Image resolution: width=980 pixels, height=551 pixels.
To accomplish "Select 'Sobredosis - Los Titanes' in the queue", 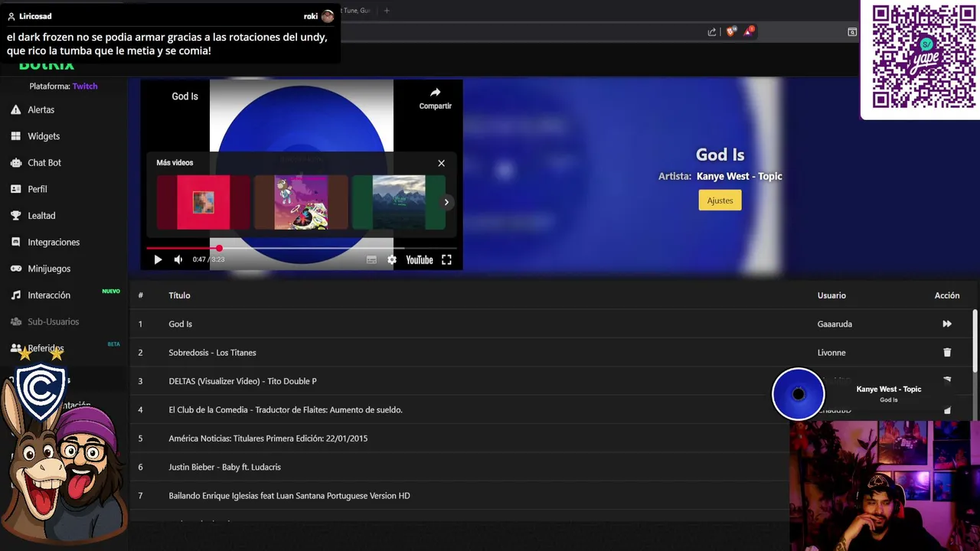I will pos(212,353).
